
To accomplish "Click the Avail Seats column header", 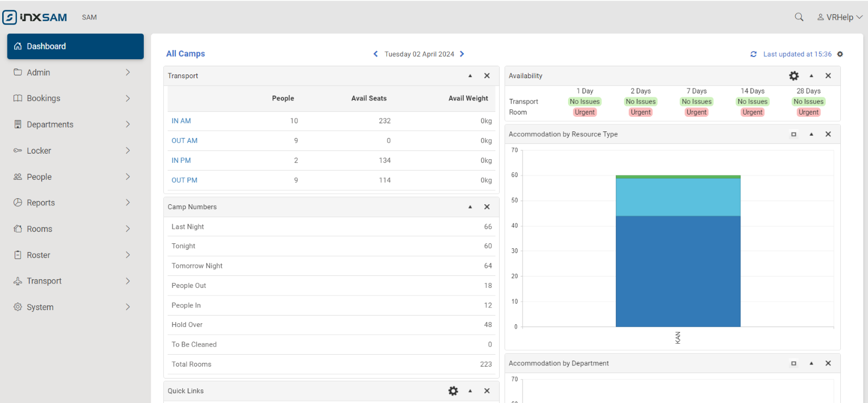I will point(369,98).
